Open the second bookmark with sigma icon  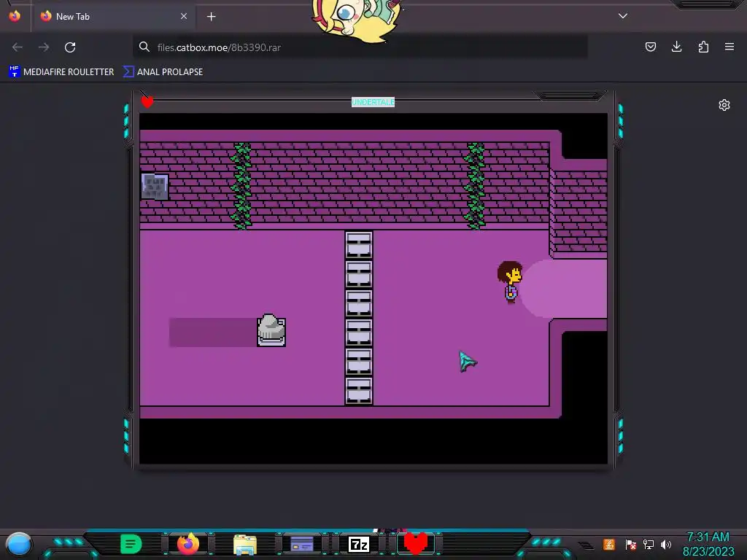[163, 72]
